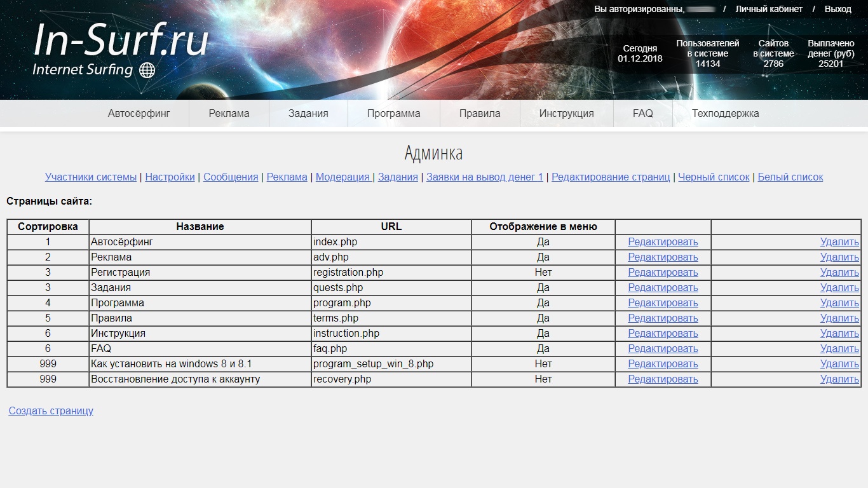Delete the instruction.php page

pos(839,334)
